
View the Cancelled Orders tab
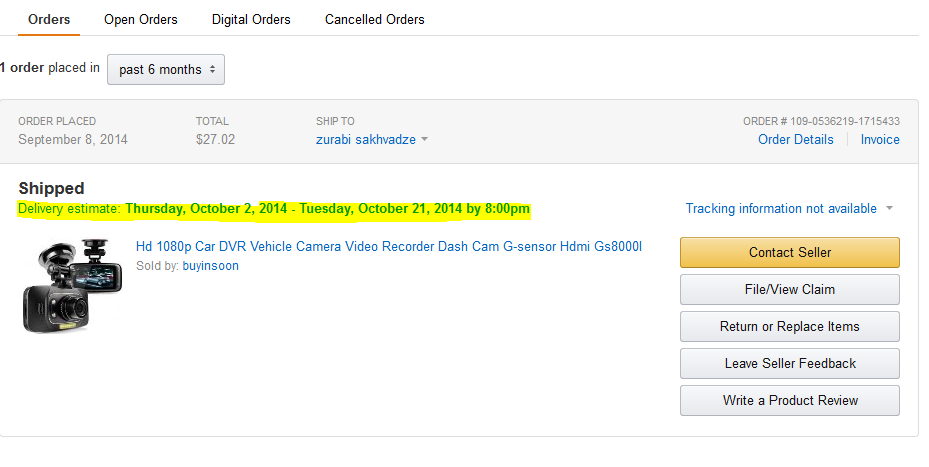tap(374, 19)
